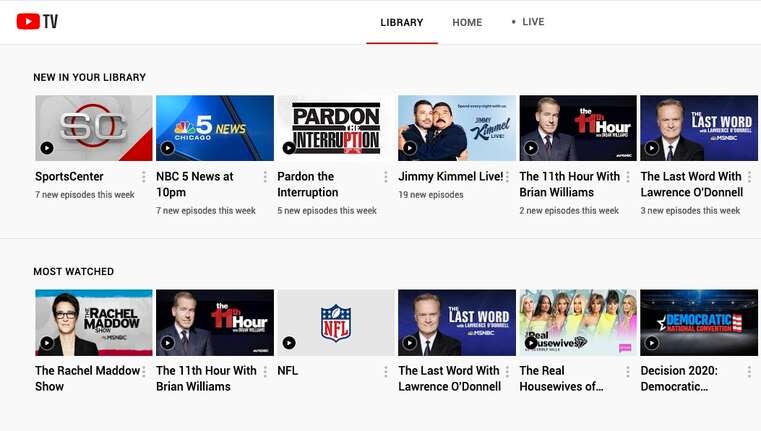Select the Rachel Maddow Show thumbnail

click(x=94, y=323)
